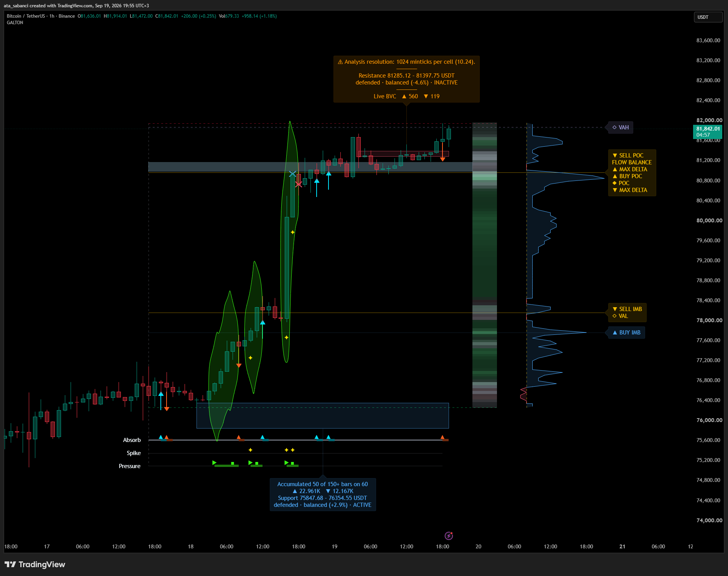The height and width of the screenshot is (576, 728).
Task: Click the Support 75847.68 - 76354.55 text
Action: pos(322,498)
